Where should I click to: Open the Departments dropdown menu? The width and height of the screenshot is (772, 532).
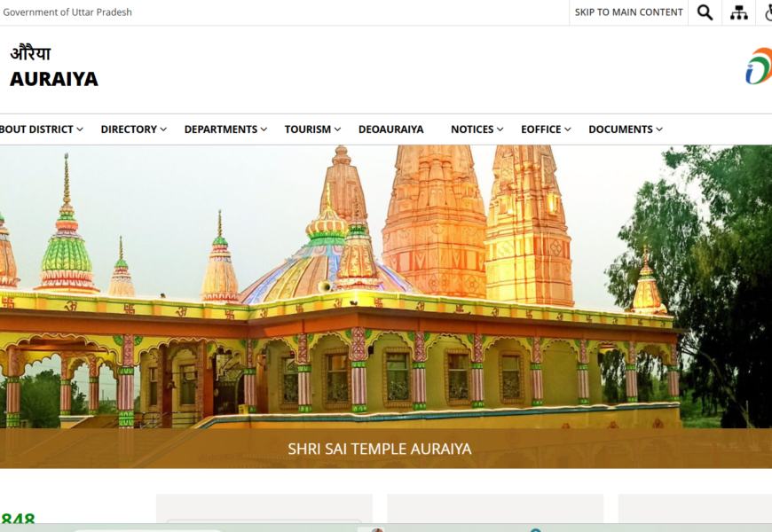(221, 129)
